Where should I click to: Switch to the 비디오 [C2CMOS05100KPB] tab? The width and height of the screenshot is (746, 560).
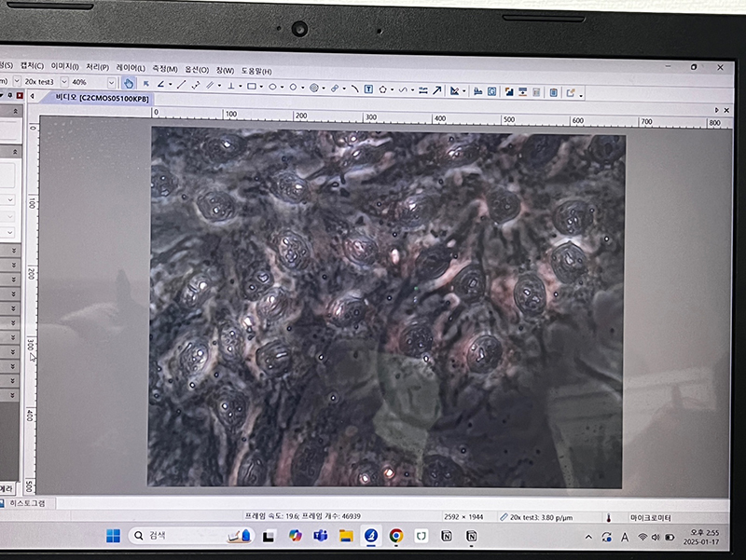(x=101, y=97)
